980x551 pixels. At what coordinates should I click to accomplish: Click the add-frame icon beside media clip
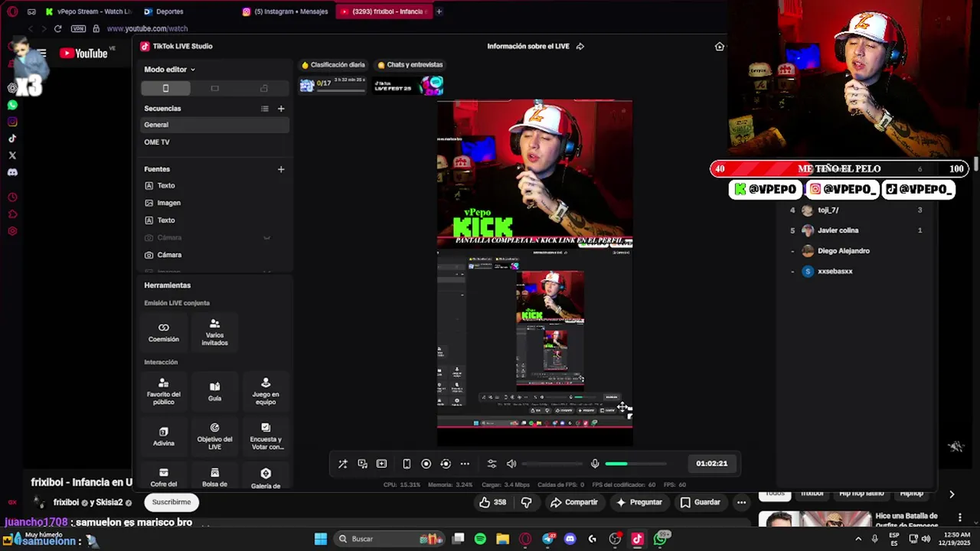[x=381, y=464]
